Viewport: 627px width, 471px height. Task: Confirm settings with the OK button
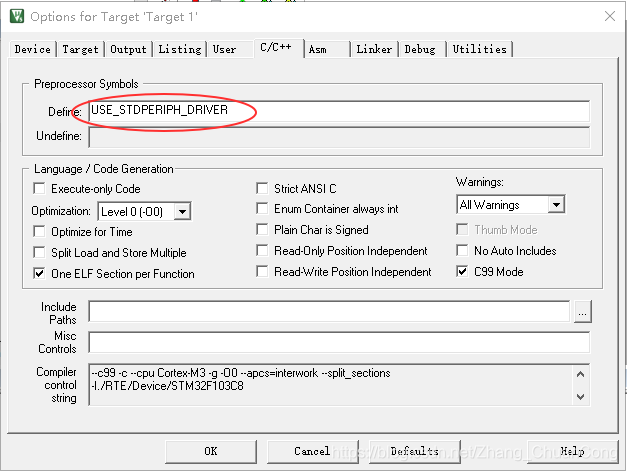click(211, 451)
